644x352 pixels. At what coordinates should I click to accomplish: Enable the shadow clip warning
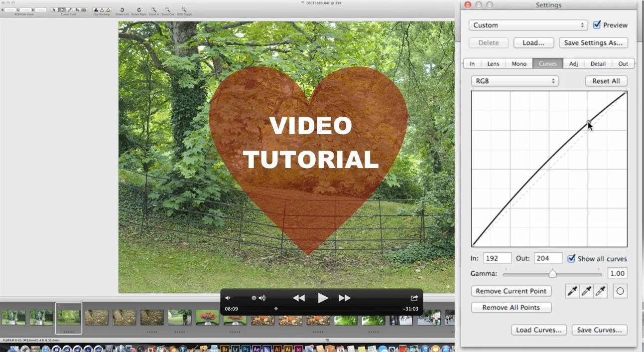pos(95,10)
